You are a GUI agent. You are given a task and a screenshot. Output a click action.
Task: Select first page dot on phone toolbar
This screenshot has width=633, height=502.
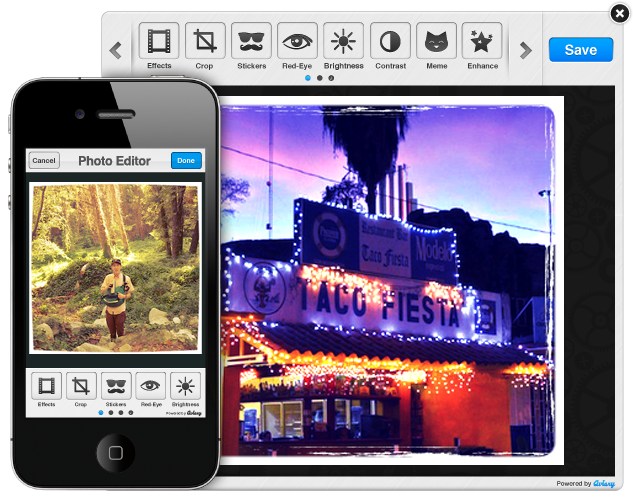click(101, 412)
